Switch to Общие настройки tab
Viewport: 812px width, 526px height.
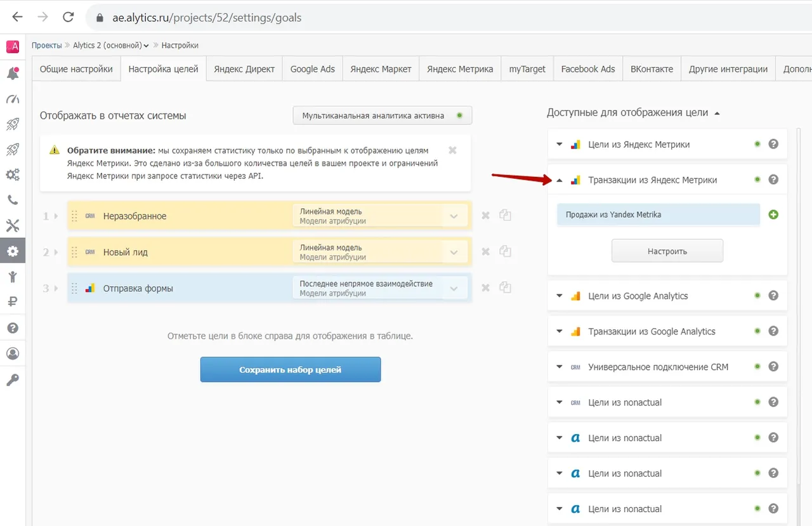tap(76, 69)
